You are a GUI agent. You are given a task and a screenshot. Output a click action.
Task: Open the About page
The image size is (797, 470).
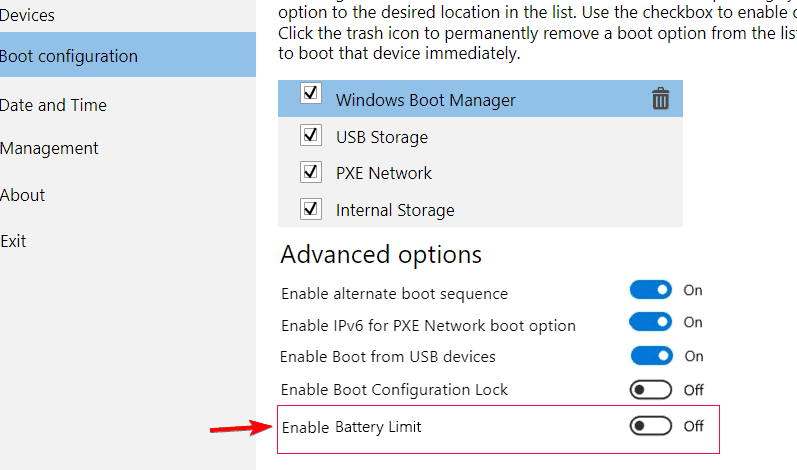click(x=23, y=195)
